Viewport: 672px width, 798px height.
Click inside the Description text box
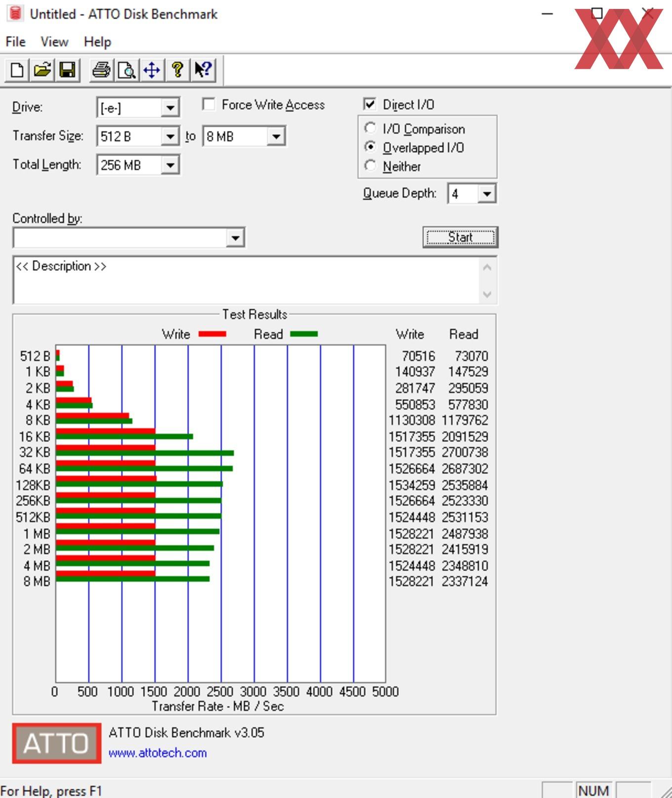(x=246, y=280)
